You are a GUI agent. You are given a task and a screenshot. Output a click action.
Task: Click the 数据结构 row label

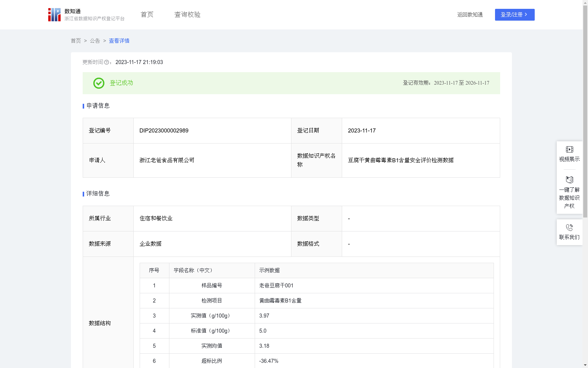click(x=100, y=323)
